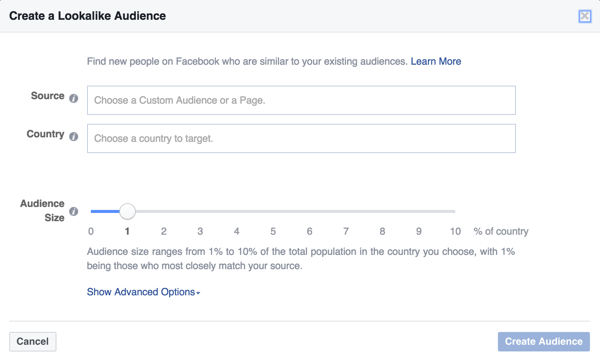The width and height of the screenshot is (600, 360).
Task: Click the slider label 10
Action: 455,231
